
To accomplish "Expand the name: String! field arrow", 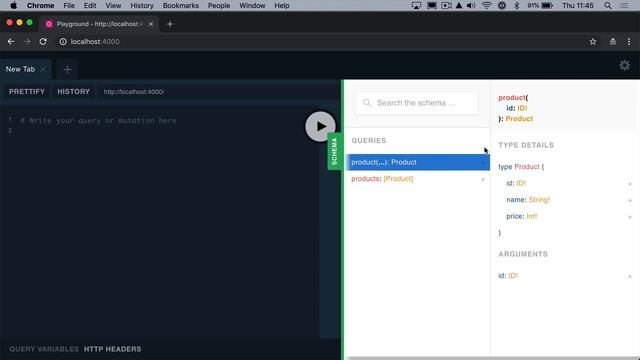I will (x=630, y=200).
